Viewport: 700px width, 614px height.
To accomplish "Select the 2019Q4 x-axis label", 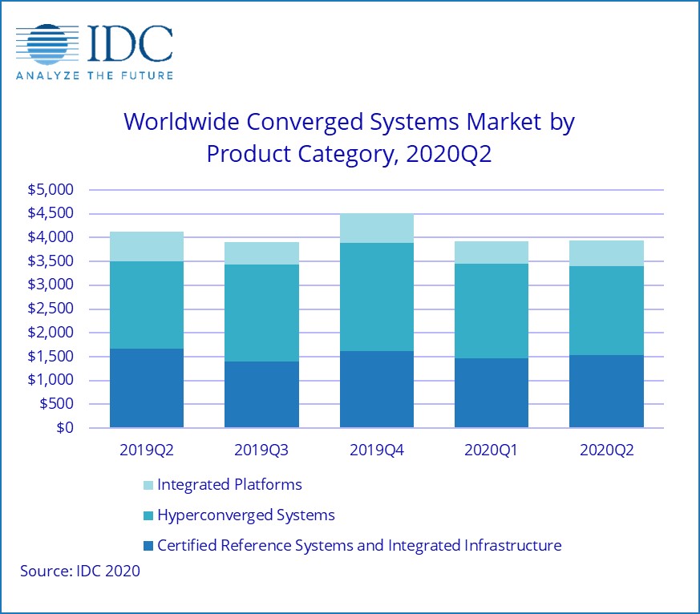I will [x=377, y=450].
